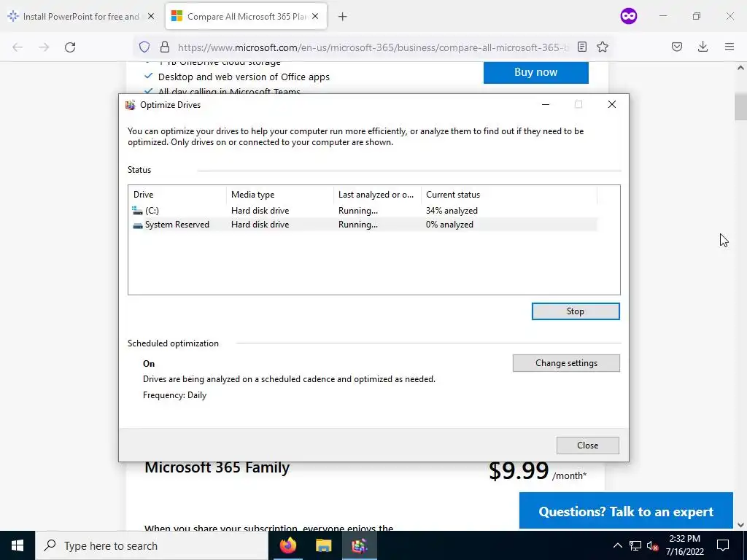Open the Windows Start menu
The height and width of the screenshot is (560, 747).
[18, 545]
